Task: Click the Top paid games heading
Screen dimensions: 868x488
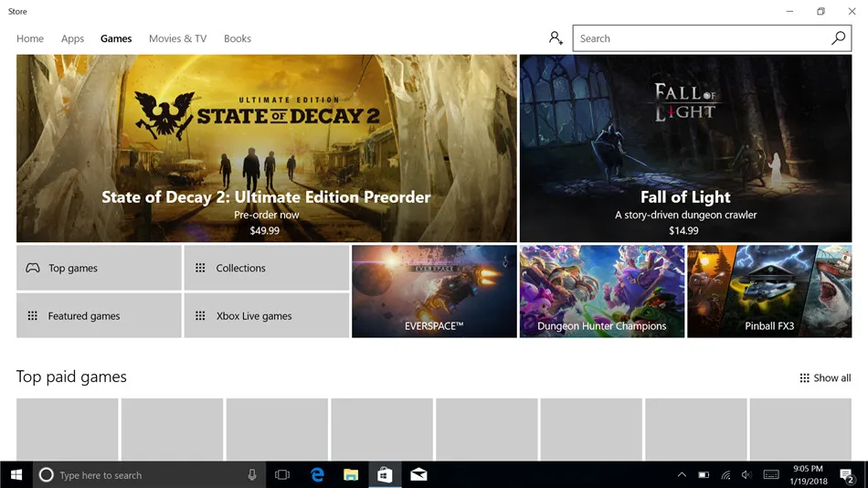Action: 71,377
